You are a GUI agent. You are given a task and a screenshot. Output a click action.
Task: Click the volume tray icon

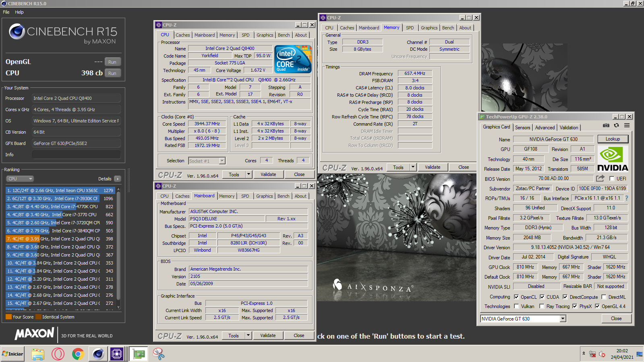pyautogui.click(x=602, y=354)
